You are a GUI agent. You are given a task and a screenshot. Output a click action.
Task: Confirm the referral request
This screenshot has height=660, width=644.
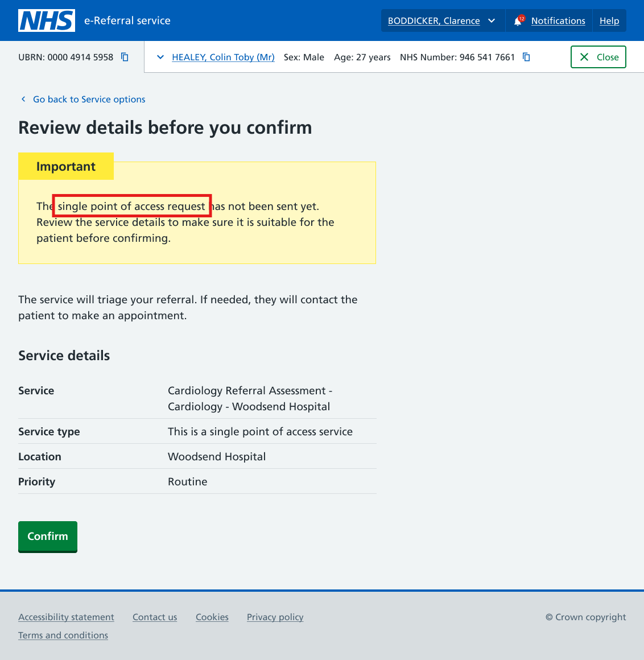[x=48, y=536]
